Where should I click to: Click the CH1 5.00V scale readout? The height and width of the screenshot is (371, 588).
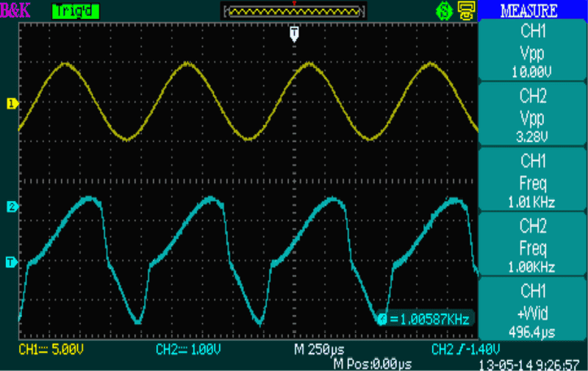51,350
